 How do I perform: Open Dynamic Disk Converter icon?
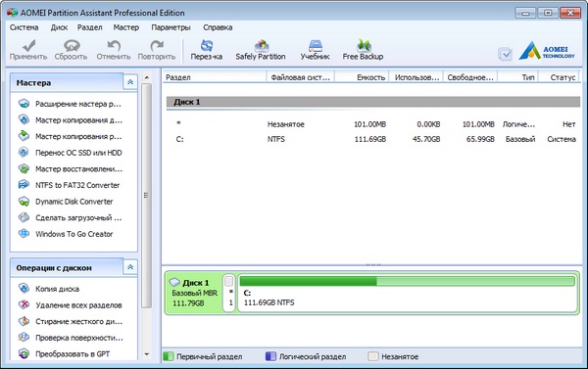(24, 202)
